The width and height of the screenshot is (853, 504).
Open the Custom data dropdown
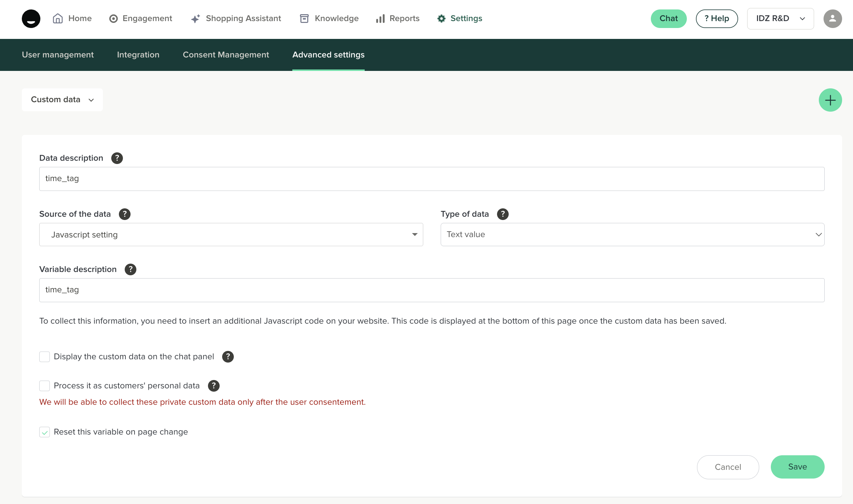coord(62,100)
